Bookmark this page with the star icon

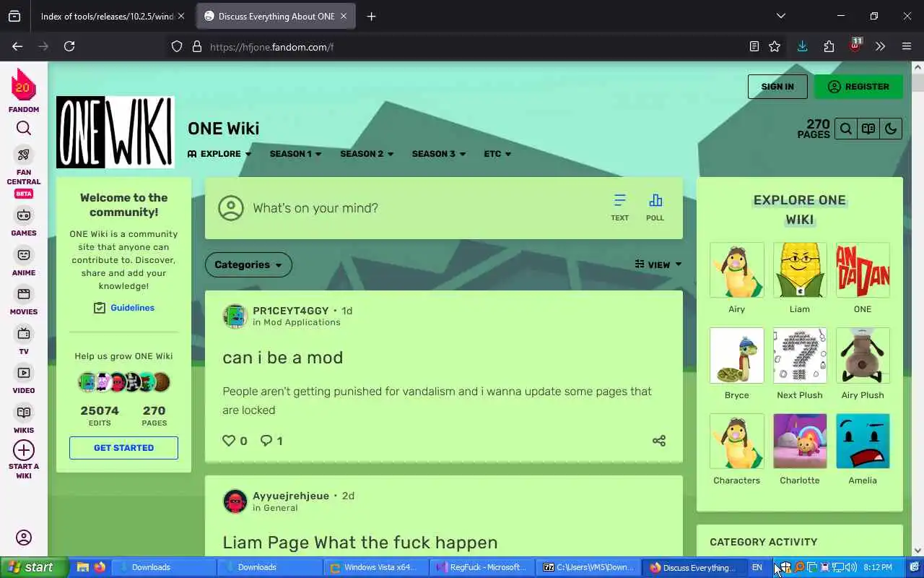pos(775,46)
